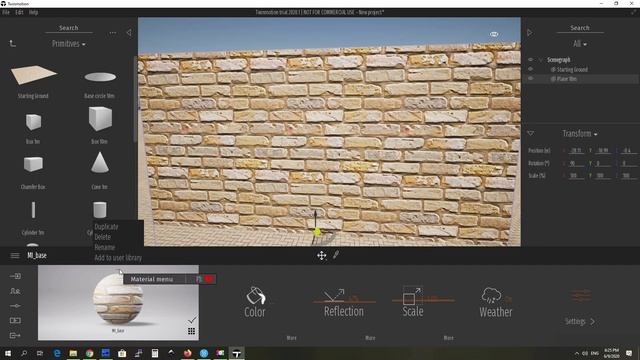Image resolution: width=640 pixels, height=360 pixels.
Task: Choose Add to user library
Action: 118,258
